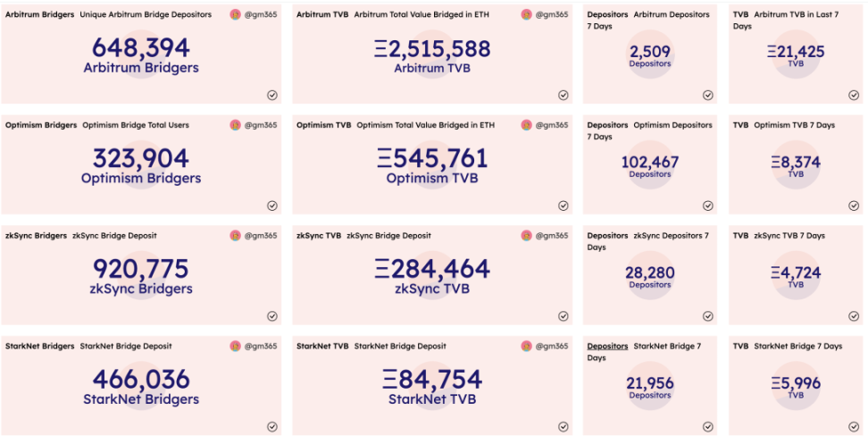Click the checkmark icon on Arbitrum TVB card

point(563,96)
